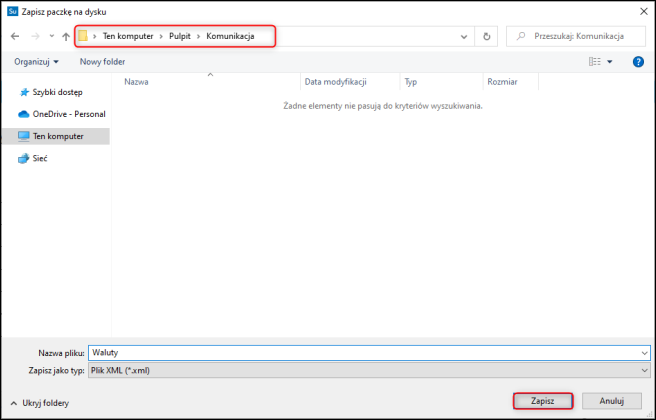Open the Zapisz jako typ combo box
Image resolution: width=656 pixels, height=420 pixels.
369,370
